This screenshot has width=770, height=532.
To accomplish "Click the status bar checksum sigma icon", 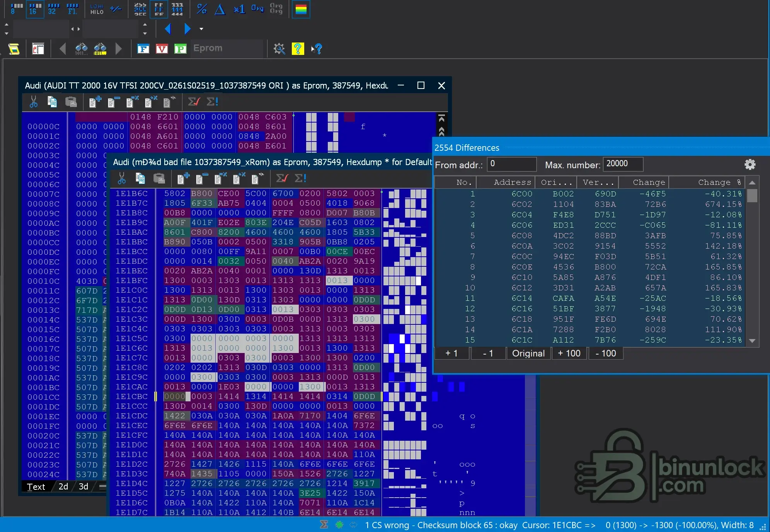I will coord(324,525).
